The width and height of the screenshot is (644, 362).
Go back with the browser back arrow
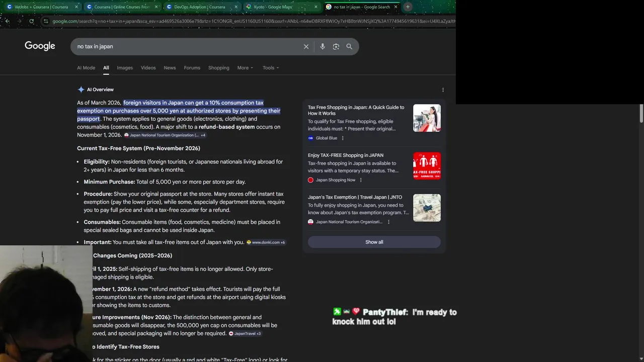pyautogui.click(x=7, y=21)
